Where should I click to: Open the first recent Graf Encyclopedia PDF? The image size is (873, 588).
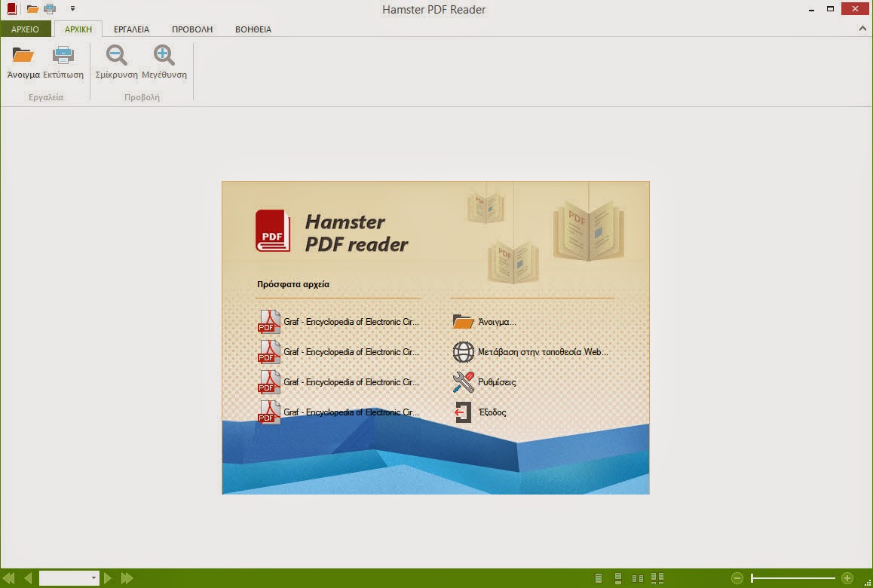tap(338, 322)
